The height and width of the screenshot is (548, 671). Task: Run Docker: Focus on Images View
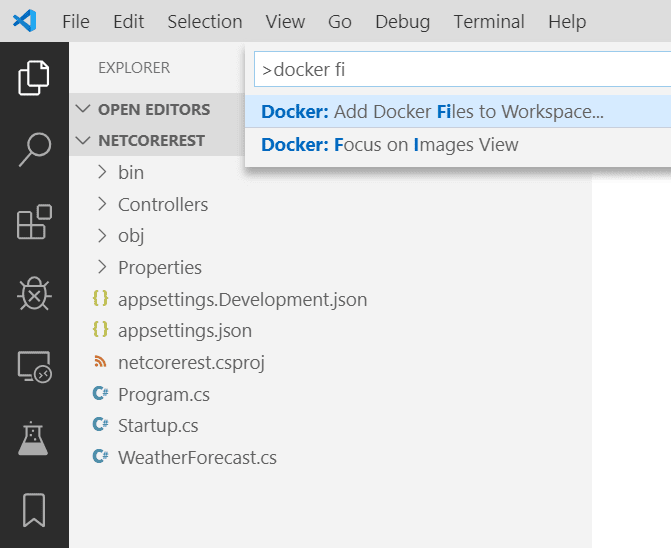tap(458, 145)
